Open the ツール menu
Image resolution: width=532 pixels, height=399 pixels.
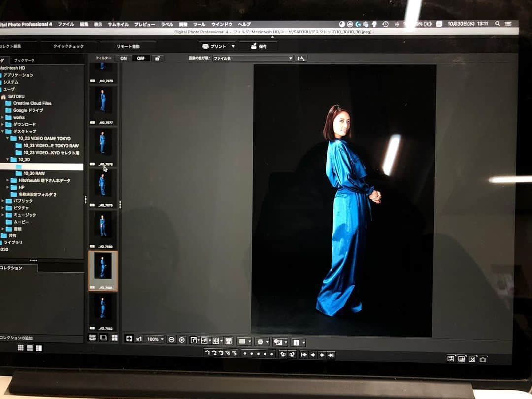199,25
